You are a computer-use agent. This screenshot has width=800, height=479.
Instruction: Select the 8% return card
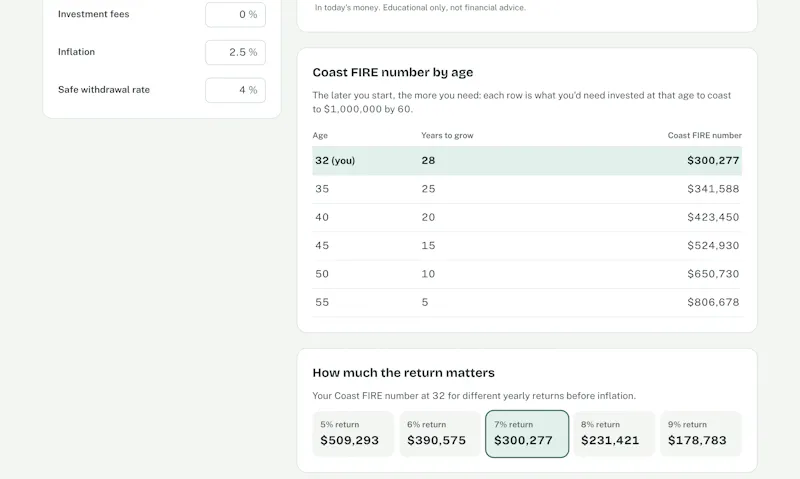pos(614,434)
